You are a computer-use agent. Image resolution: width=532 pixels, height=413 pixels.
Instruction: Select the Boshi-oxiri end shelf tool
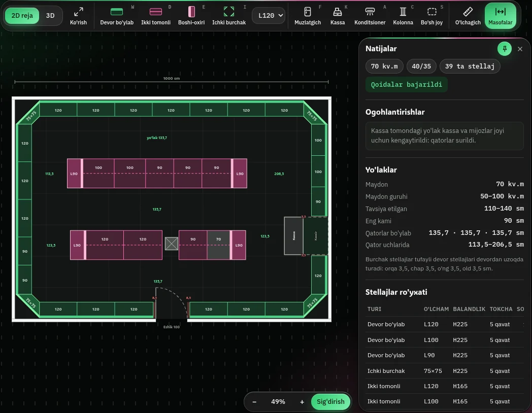coord(191,16)
